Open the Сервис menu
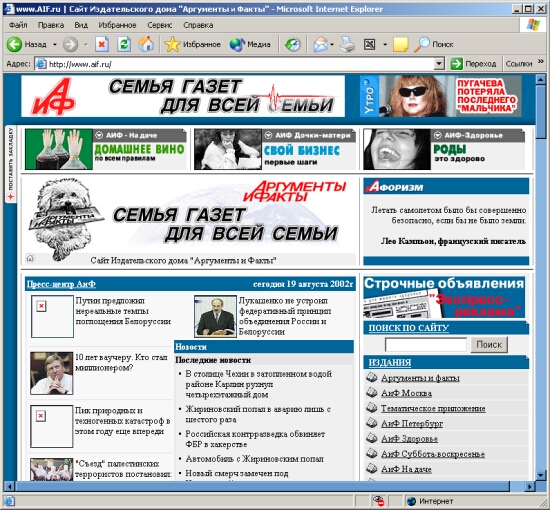Image resolution: width=550 pixels, height=510 pixels. coord(160,25)
